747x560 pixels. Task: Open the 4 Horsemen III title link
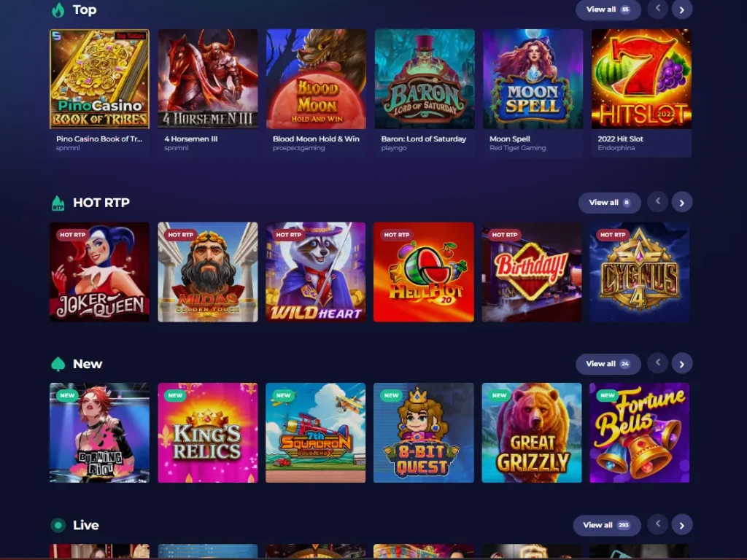click(x=190, y=139)
